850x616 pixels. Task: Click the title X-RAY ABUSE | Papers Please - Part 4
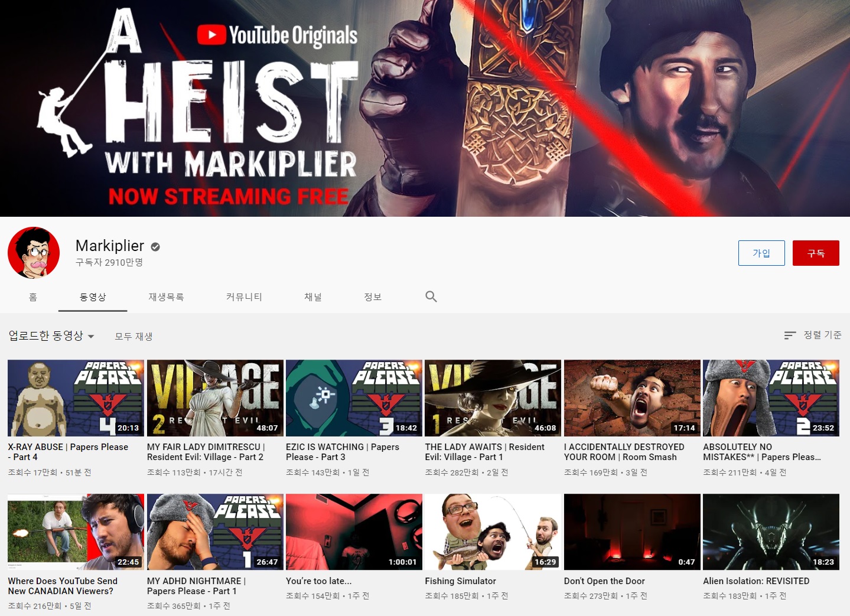click(68, 452)
